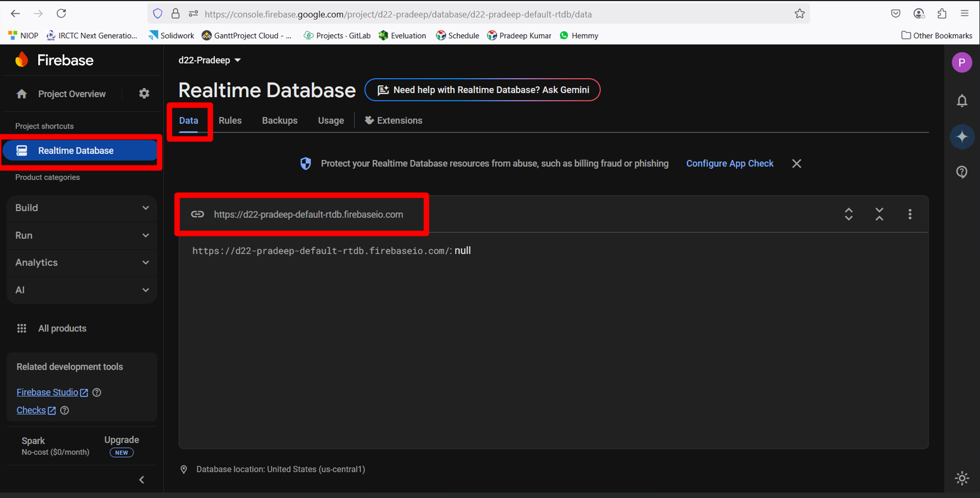
Task: Open database more options menu
Action: pos(910,214)
